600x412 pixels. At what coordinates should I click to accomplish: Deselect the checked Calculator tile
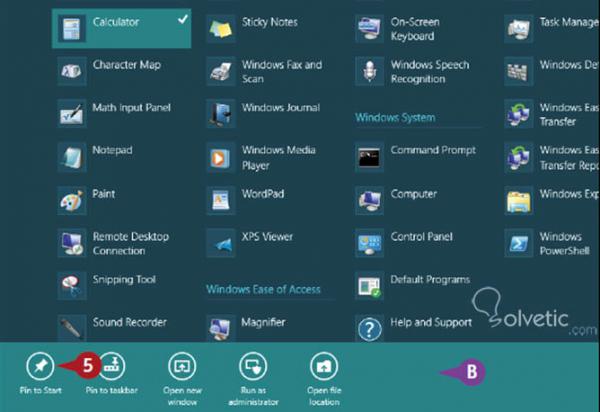pyautogui.click(x=121, y=29)
